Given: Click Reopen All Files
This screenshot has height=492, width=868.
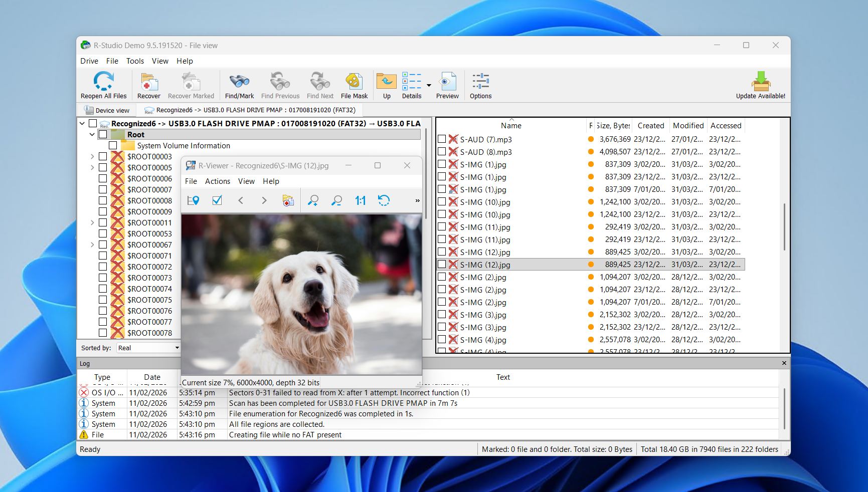Looking at the screenshot, I should (103, 84).
